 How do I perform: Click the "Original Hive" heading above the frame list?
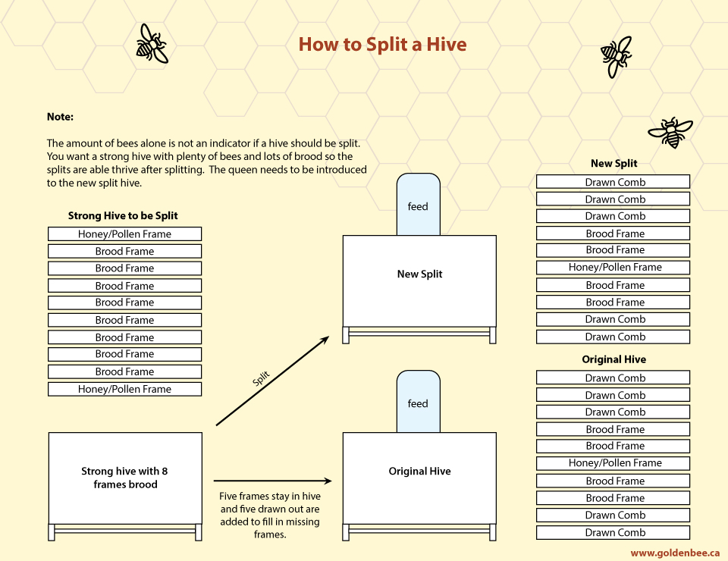coord(613,359)
